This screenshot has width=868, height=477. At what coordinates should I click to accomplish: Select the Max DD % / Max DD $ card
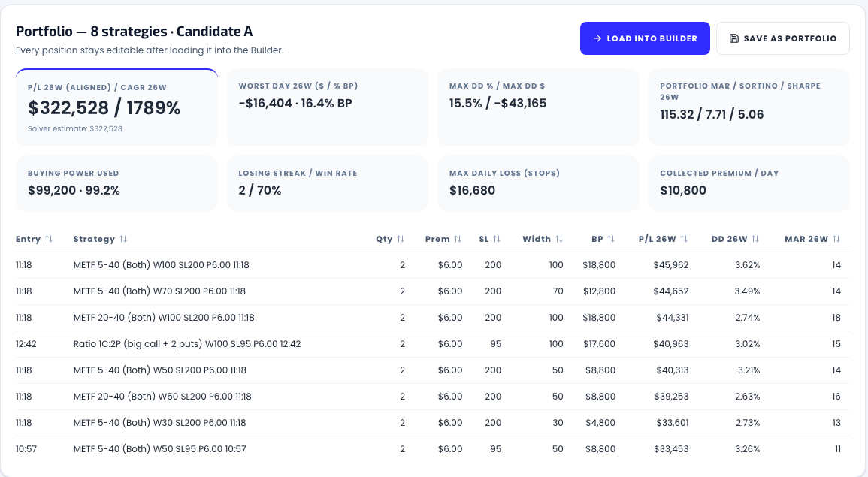538,107
